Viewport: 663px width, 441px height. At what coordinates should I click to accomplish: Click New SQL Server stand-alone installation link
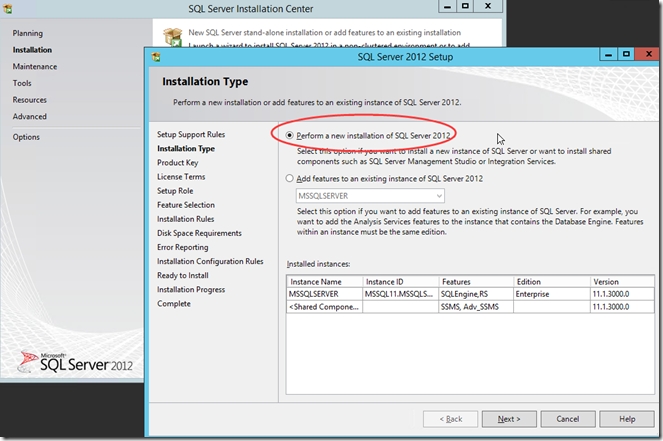tap(324, 33)
